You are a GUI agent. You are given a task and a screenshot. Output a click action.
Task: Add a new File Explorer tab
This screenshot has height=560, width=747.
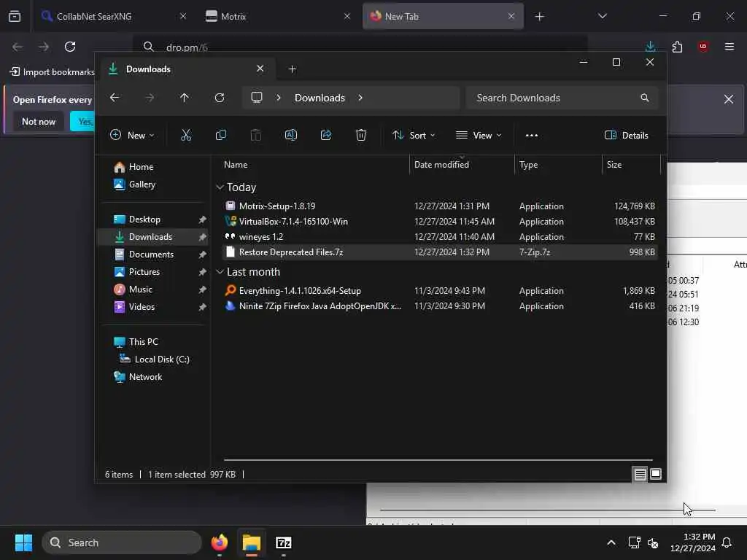pyautogui.click(x=292, y=69)
